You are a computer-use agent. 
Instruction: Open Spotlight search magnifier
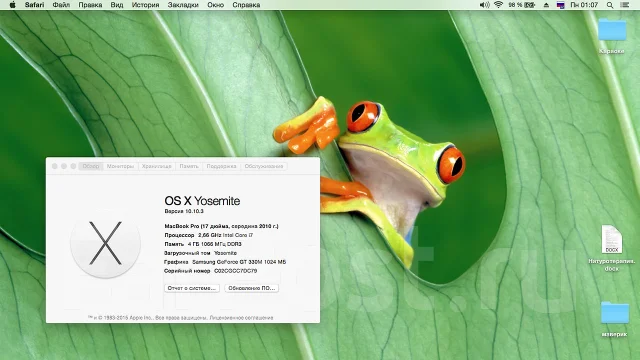610,5
